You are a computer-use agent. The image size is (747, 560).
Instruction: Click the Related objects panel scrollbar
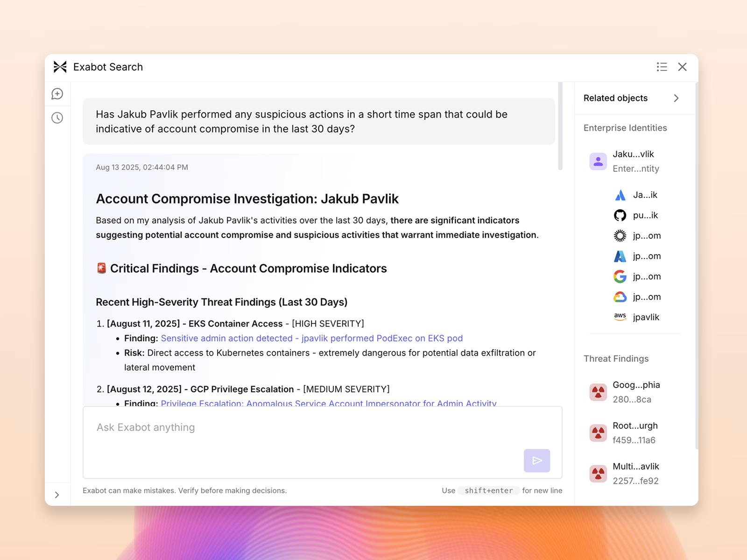click(697, 266)
